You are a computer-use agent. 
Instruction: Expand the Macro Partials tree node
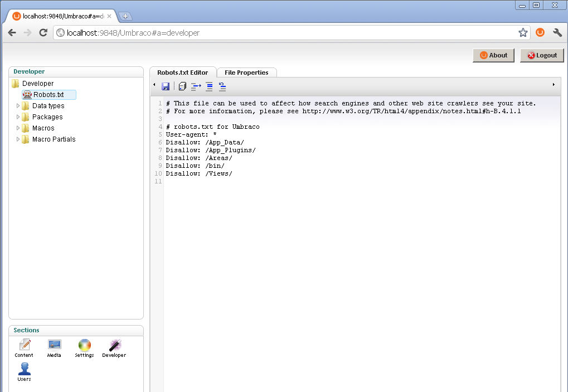pos(18,139)
